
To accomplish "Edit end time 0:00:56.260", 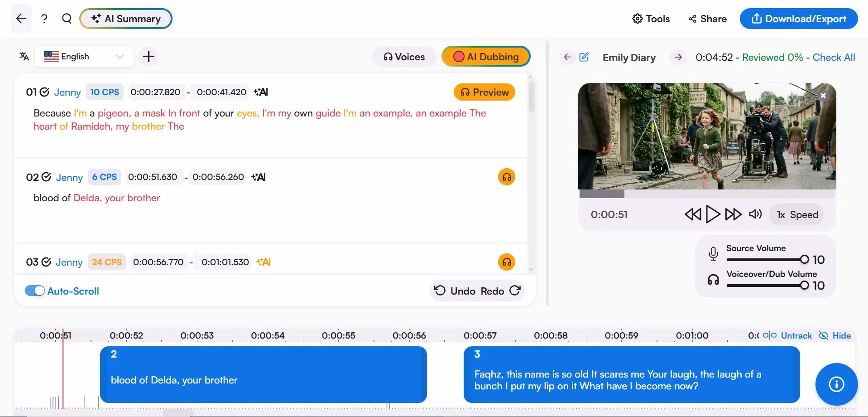I will coord(218,177).
